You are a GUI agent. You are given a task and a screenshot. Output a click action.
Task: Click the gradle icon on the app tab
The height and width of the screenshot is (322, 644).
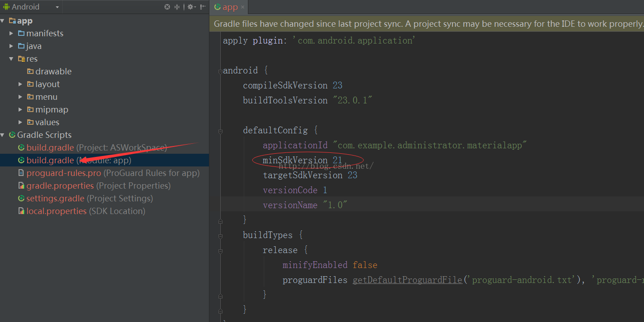pos(218,7)
